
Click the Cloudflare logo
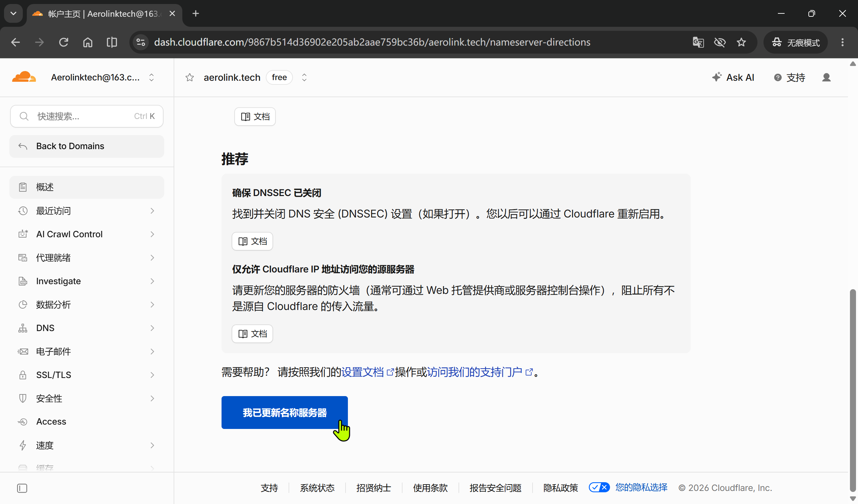pyautogui.click(x=24, y=77)
